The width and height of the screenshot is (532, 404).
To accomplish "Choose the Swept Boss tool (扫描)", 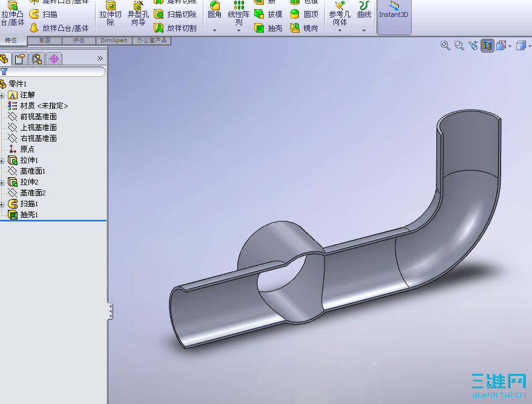I will [x=44, y=15].
